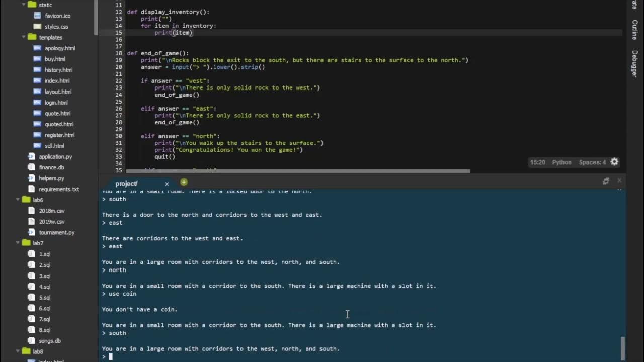Collapse the lab6 folder arrow
The width and height of the screenshot is (644, 362).
(18, 200)
